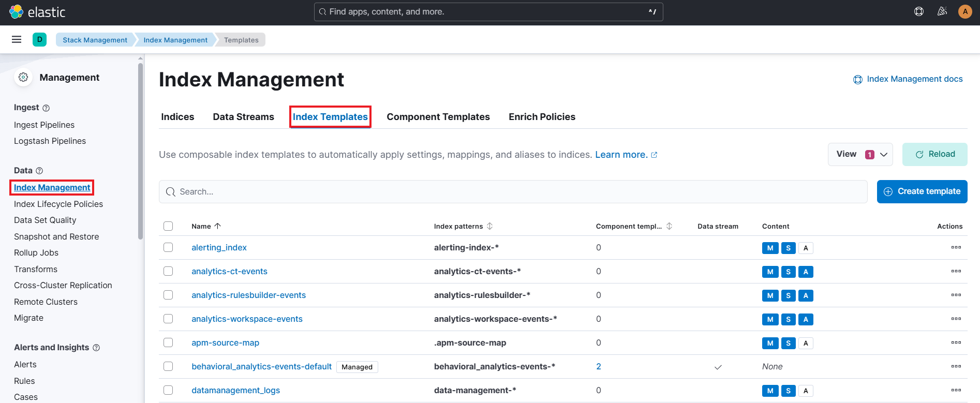Click the Data help question icon
The height and width of the screenshot is (403, 980).
coord(39,171)
